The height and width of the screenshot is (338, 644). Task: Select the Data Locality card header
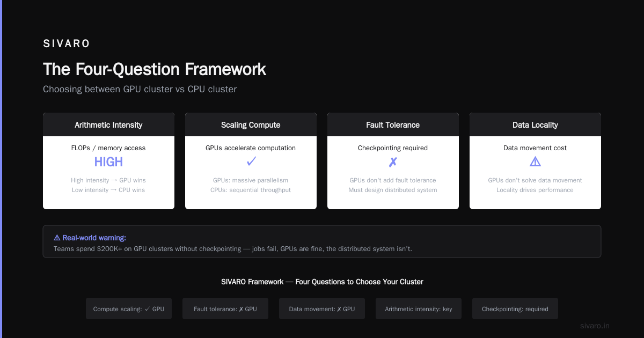coord(535,124)
